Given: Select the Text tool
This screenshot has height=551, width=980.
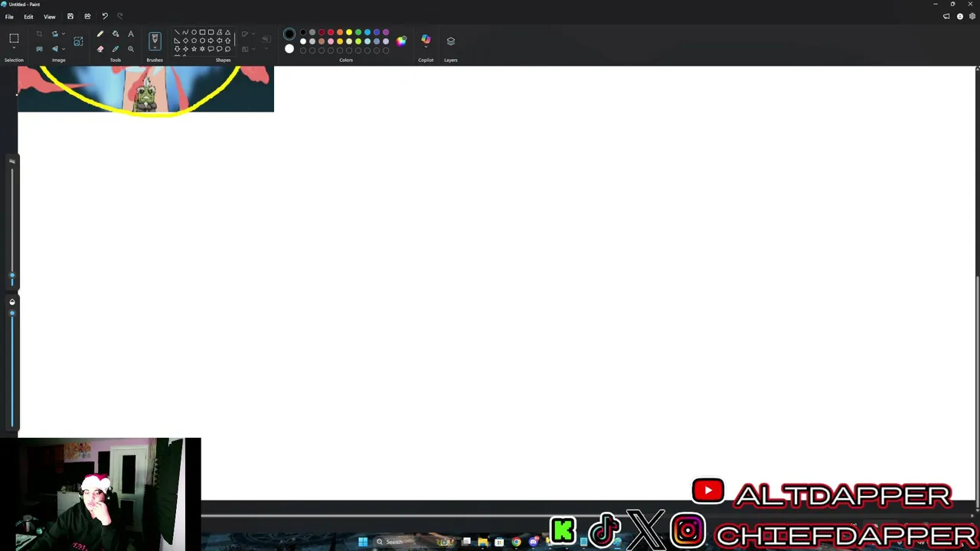Looking at the screenshot, I should (131, 34).
